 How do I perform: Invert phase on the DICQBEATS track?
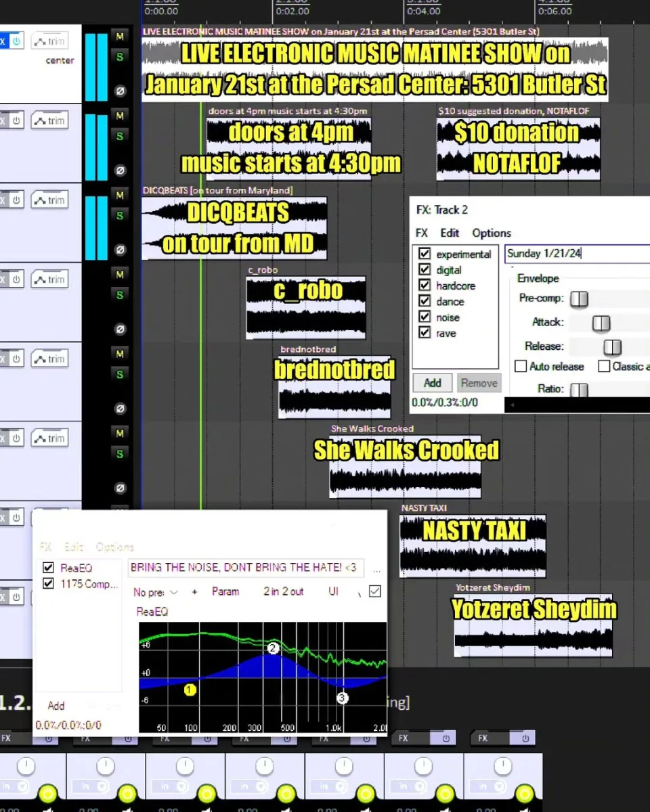pos(120,250)
